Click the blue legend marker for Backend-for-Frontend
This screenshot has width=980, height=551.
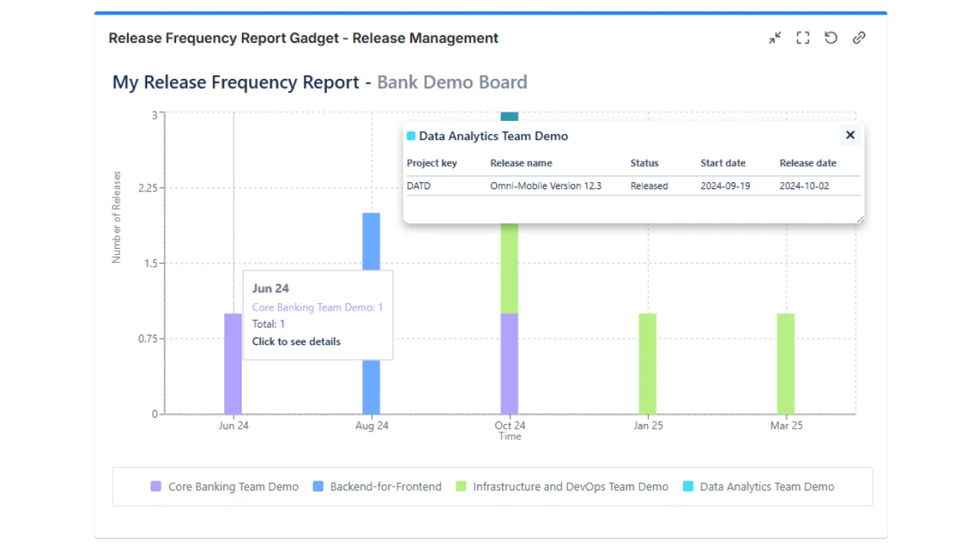pyautogui.click(x=318, y=486)
